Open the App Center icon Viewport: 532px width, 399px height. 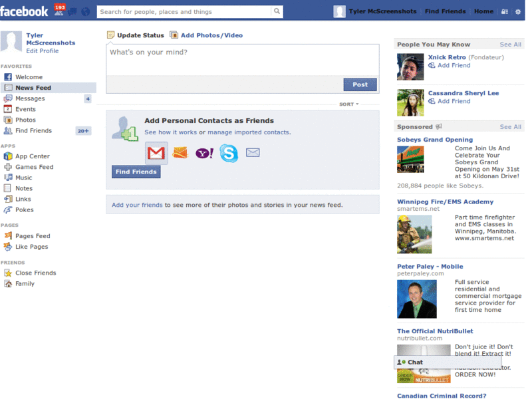click(x=8, y=156)
